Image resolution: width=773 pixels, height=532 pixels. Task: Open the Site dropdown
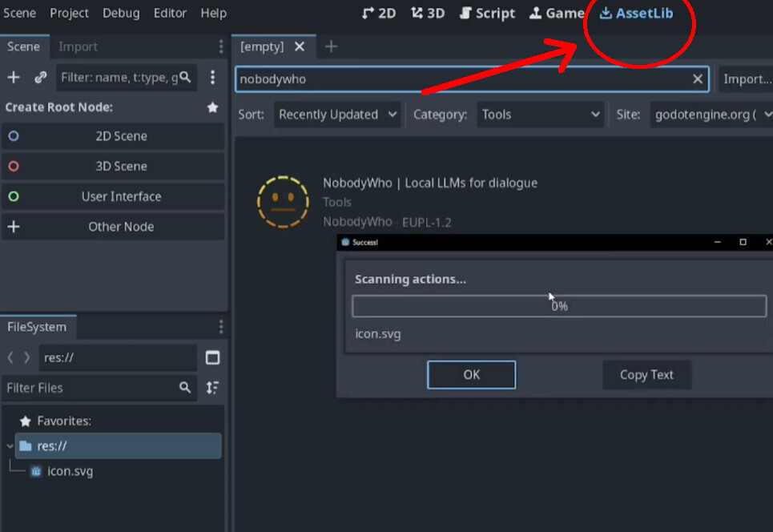click(712, 115)
